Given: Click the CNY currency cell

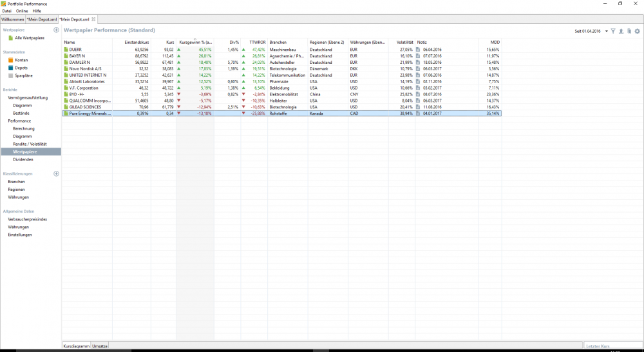Looking at the screenshot, I should coord(354,94).
